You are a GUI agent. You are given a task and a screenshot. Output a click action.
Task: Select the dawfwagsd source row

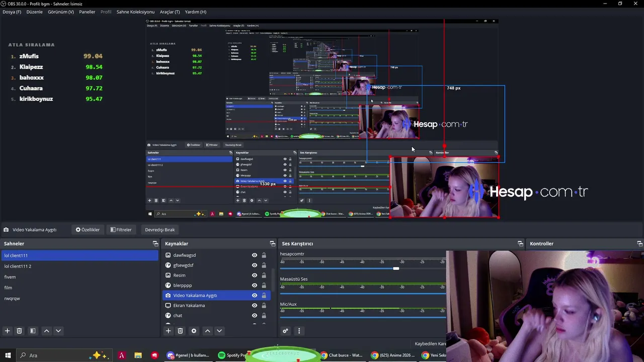point(216,255)
